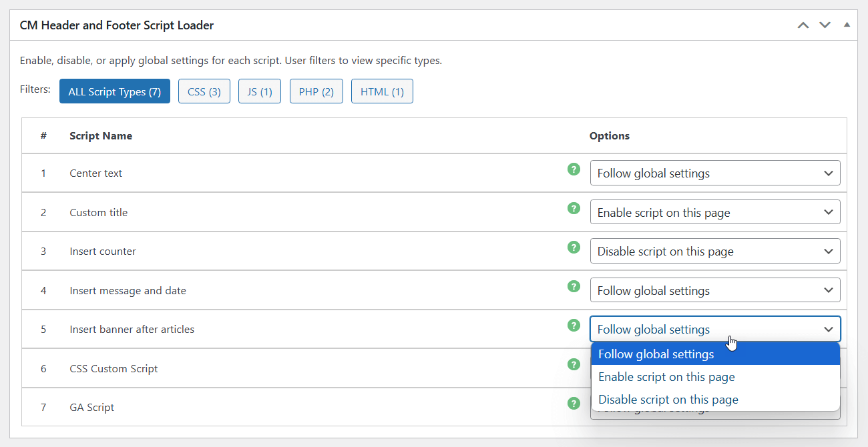The height and width of the screenshot is (447, 868).
Task: Show only PHP scripts
Action: coord(316,92)
